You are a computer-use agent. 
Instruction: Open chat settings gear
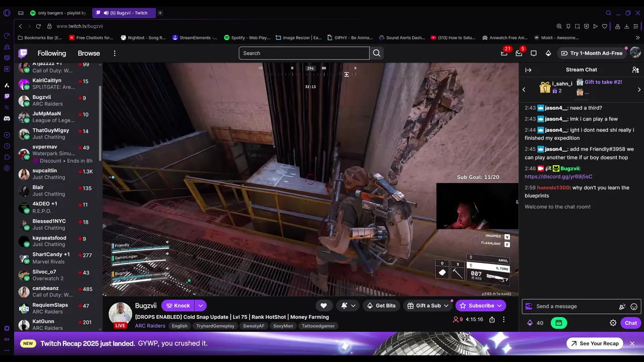[x=613, y=323]
